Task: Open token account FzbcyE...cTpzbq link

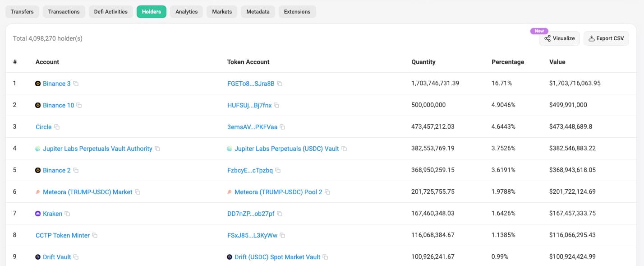Action: point(250,170)
